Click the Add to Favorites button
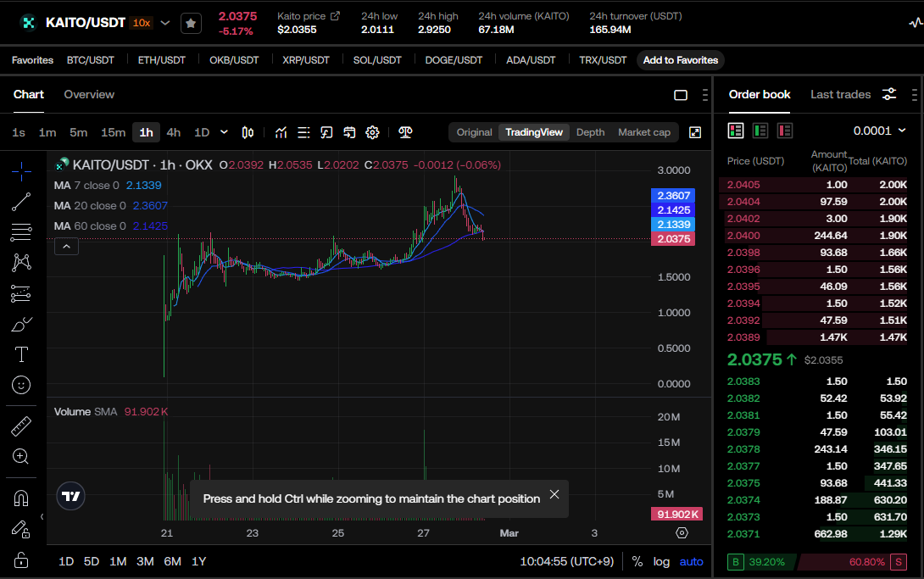 tap(681, 60)
